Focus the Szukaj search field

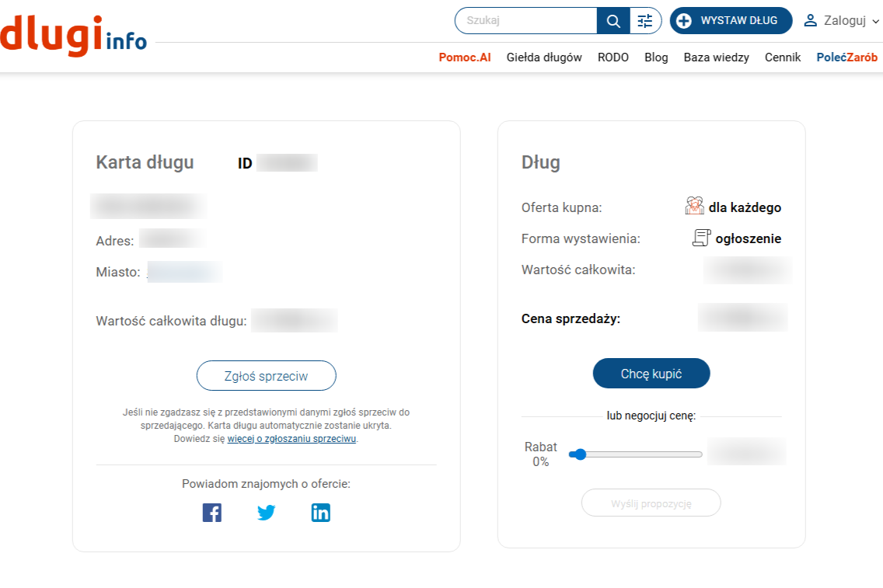pyautogui.click(x=526, y=21)
